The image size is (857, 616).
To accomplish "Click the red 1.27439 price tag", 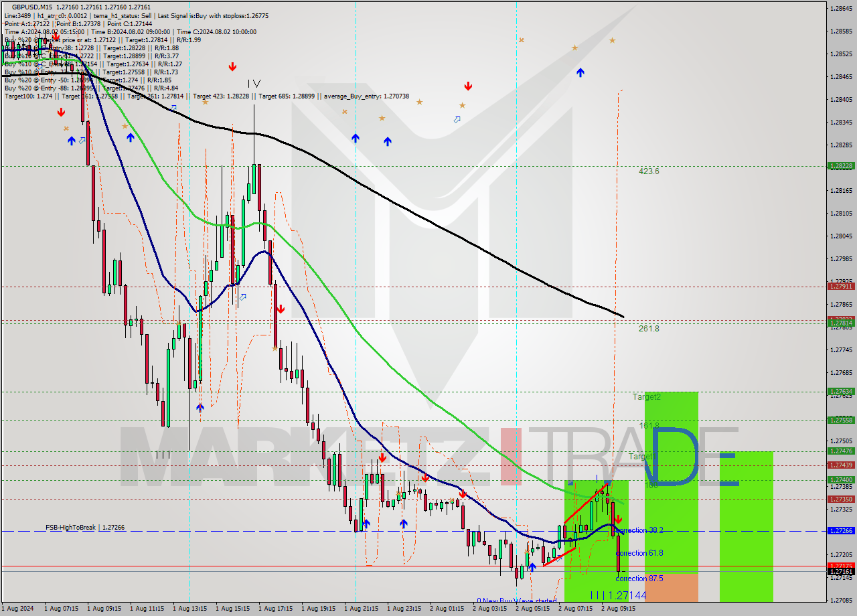I will tap(840, 465).
